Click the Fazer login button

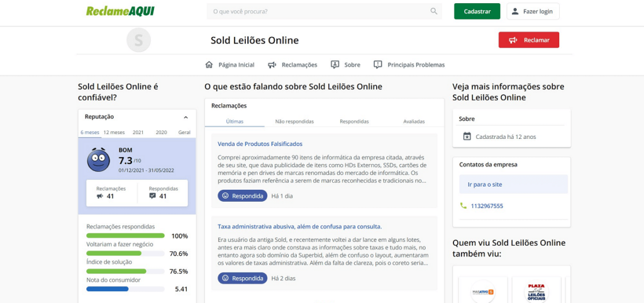(533, 11)
